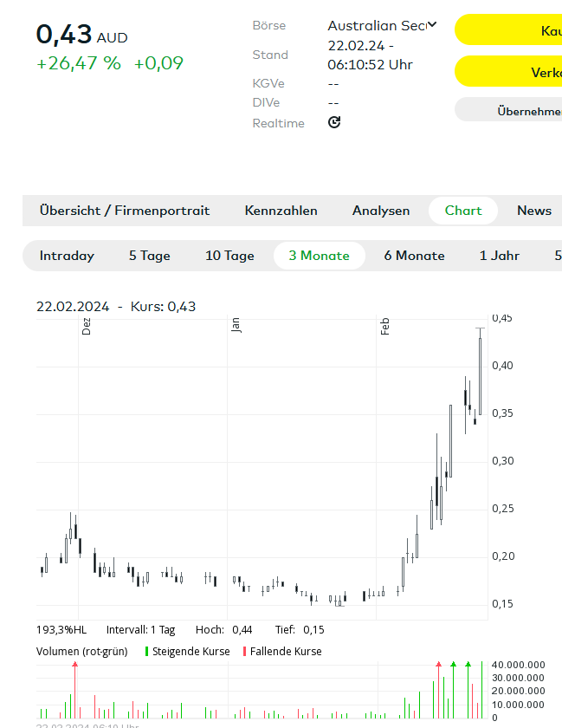Select the Chart tab

(x=463, y=211)
